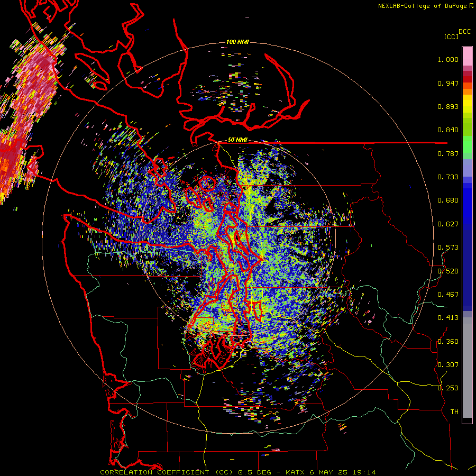This screenshot has height=476, width=476.
Task: Click the DCC label above the color bar
Action: coord(465,31)
